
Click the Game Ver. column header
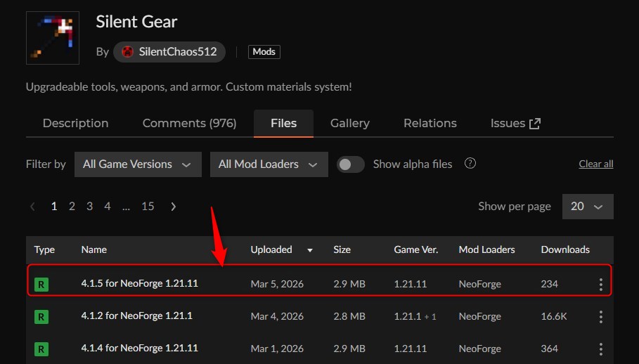415,249
